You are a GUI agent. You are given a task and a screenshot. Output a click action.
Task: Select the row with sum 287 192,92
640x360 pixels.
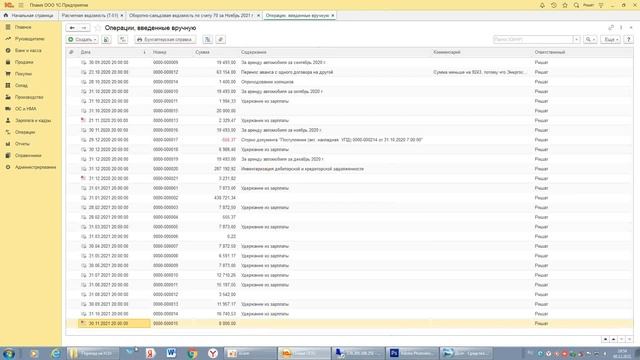(349, 169)
